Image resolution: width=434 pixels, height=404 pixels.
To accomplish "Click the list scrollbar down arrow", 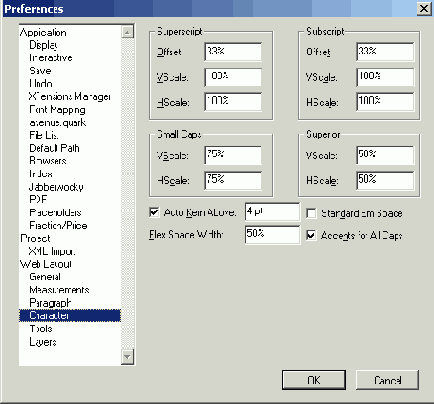I will point(127,357).
